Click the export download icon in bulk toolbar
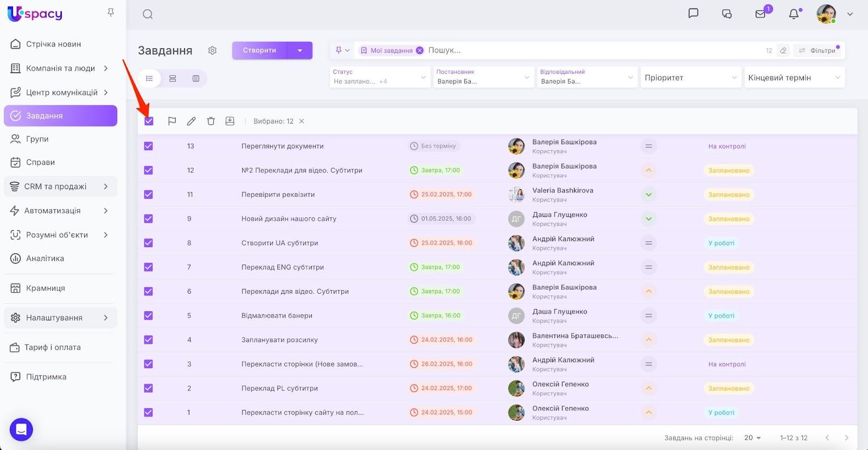Viewport: 868px width, 450px height. [x=230, y=121]
